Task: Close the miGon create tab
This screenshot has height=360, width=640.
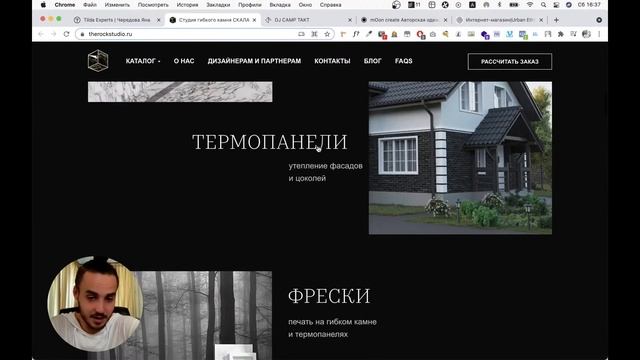Action: [x=445, y=20]
